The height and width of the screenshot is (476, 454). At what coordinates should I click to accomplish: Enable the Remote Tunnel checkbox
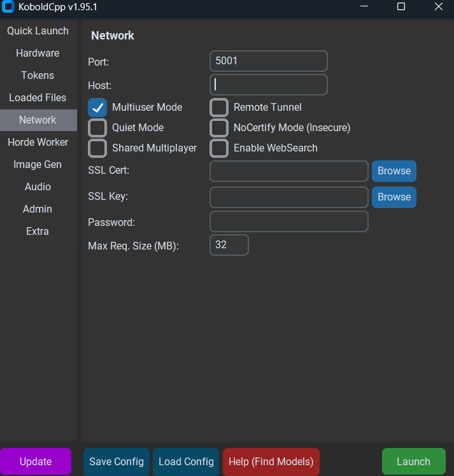(219, 108)
